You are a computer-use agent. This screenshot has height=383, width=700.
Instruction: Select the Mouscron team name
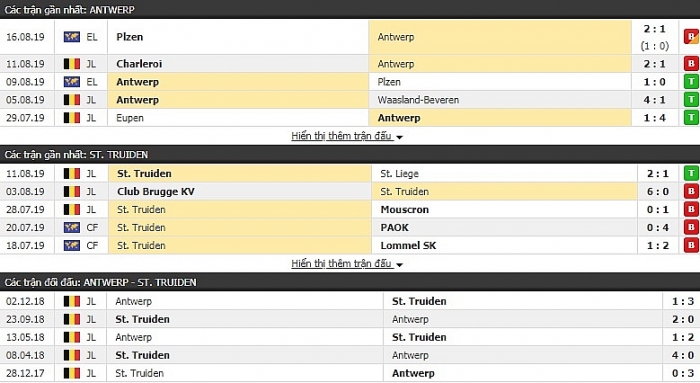[x=404, y=209]
